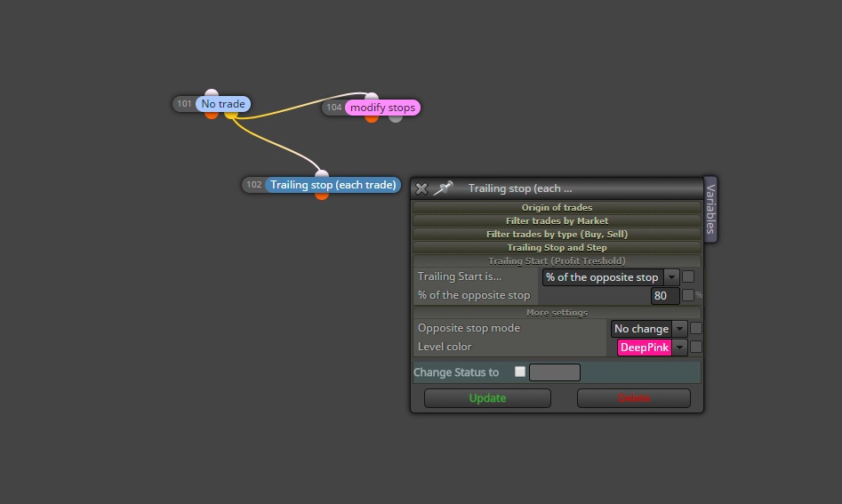The width and height of the screenshot is (842, 504).
Task: Expand Filter trades by type (Buy, Sell)
Action: [x=557, y=234]
